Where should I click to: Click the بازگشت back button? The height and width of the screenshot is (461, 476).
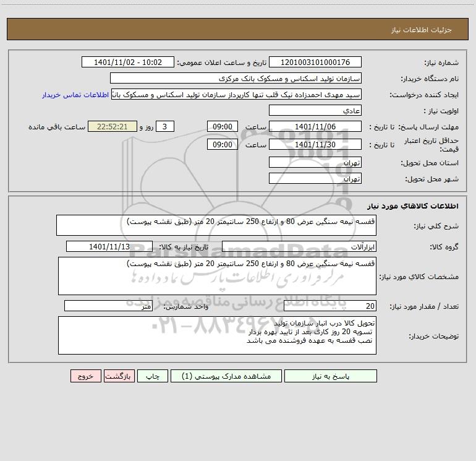(119, 376)
